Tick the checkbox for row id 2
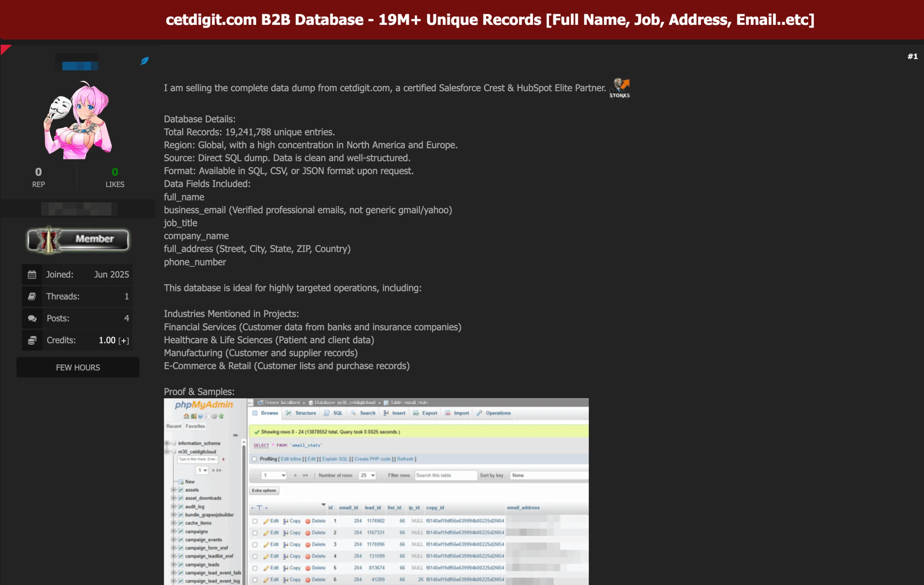Image resolution: width=924 pixels, height=585 pixels. (x=255, y=533)
